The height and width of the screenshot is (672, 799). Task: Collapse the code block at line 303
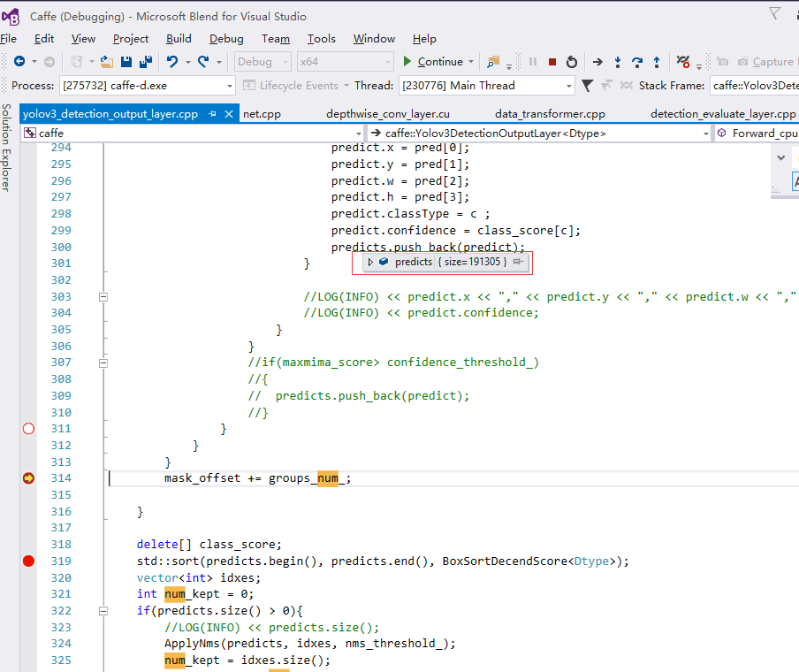(x=103, y=297)
